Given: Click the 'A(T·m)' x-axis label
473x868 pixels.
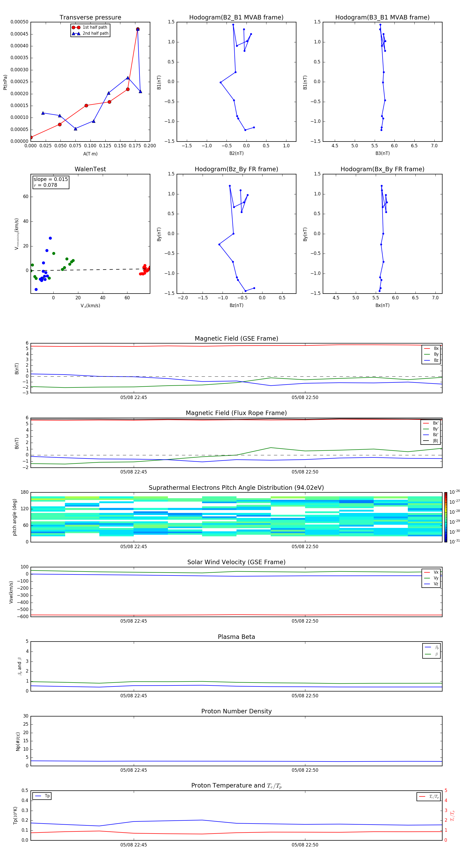Looking at the screenshot, I should coord(90,154).
